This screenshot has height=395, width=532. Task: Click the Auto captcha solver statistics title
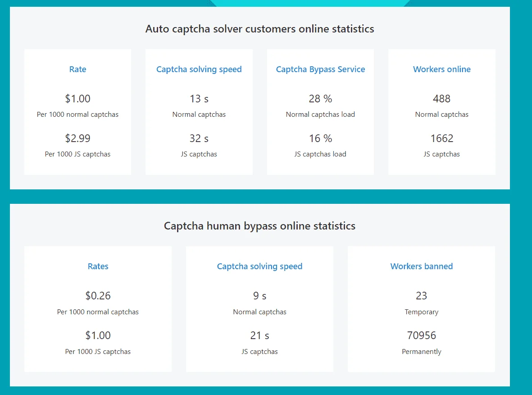(x=259, y=29)
